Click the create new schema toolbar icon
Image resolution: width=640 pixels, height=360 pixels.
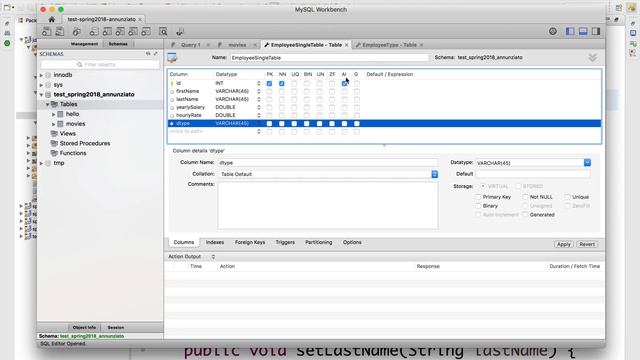(94, 31)
